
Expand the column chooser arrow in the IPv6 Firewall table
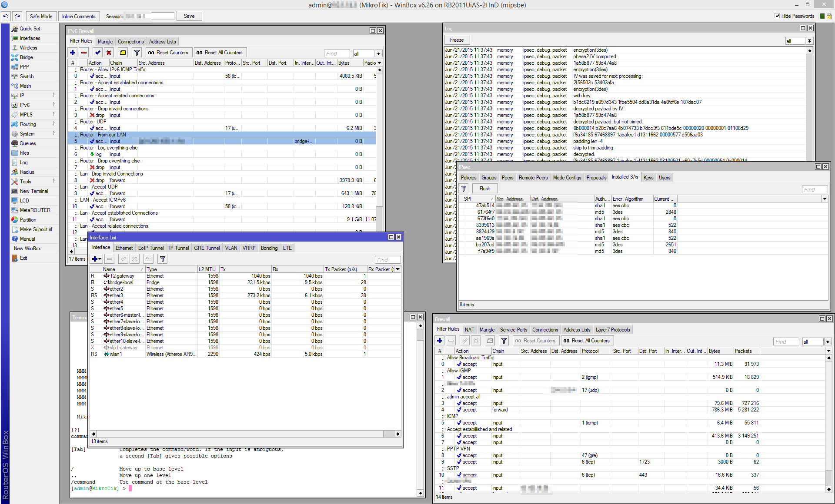(x=379, y=63)
